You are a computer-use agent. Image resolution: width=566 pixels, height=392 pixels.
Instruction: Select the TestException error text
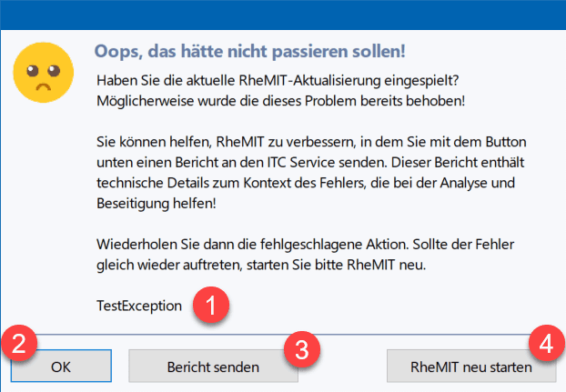pyautogui.click(x=138, y=306)
